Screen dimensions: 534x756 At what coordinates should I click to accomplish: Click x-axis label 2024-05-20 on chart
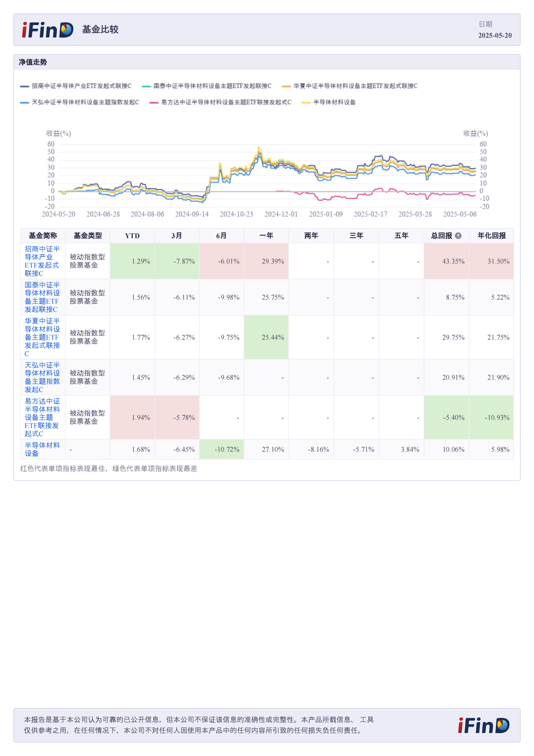(58, 214)
